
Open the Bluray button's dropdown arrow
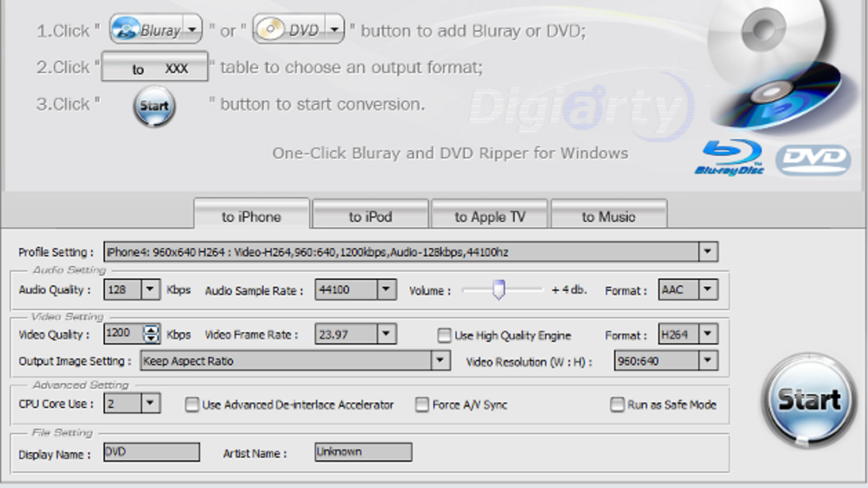click(x=193, y=29)
